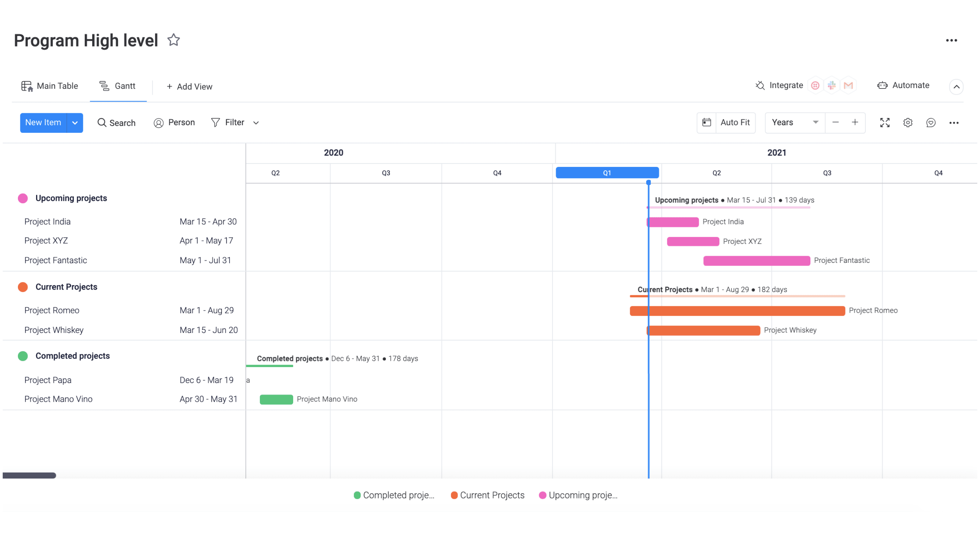Click the calendar icon beside Auto Fit
This screenshot has height=536, width=980.
[x=706, y=122]
